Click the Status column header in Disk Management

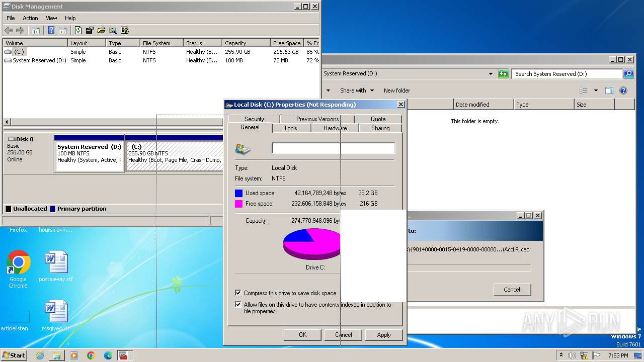[x=203, y=43]
